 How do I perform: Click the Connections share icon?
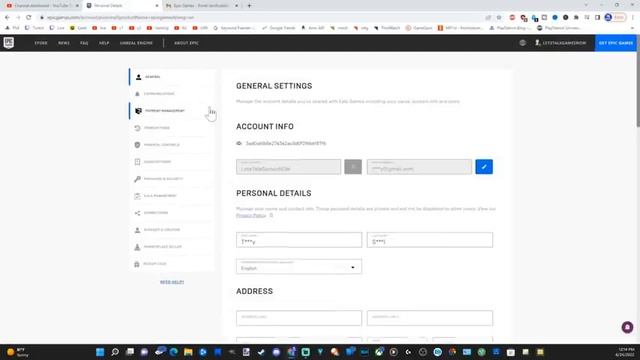pos(138,213)
